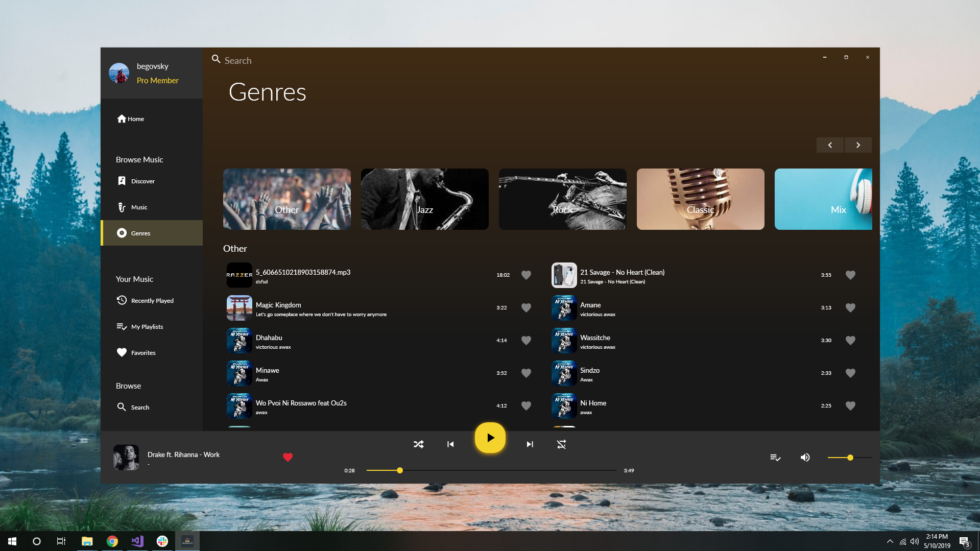Open Recently Played
Image resolution: width=980 pixels, height=551 pixels.
click(152, 300)
